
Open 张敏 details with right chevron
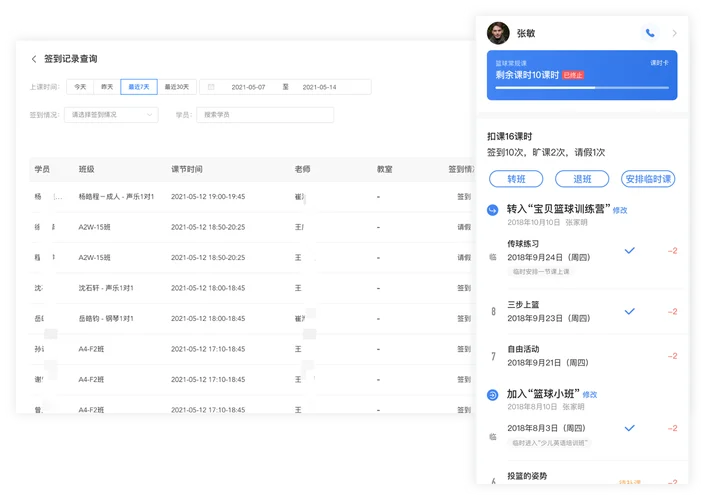tap(674, 33)
